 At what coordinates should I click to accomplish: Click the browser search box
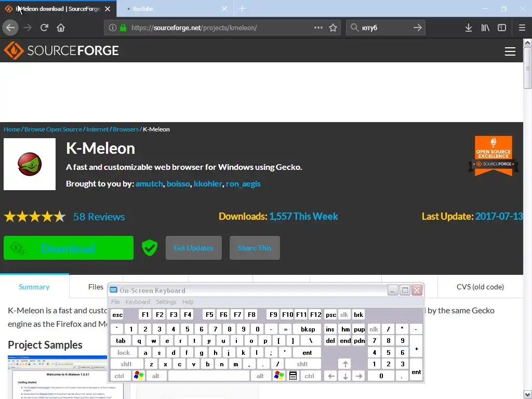click(x=386, y=28)
